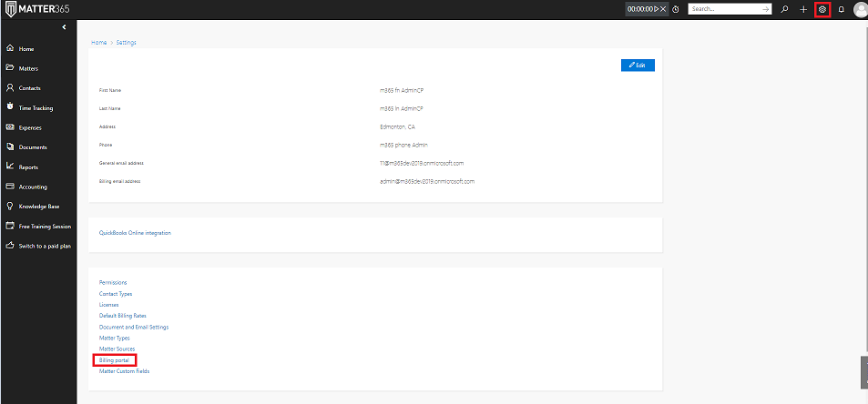Click the Knowledge Base lightbulb icon
Image resolution: width=868 pixels, height=404 pixels.
[x=9, y=207]
